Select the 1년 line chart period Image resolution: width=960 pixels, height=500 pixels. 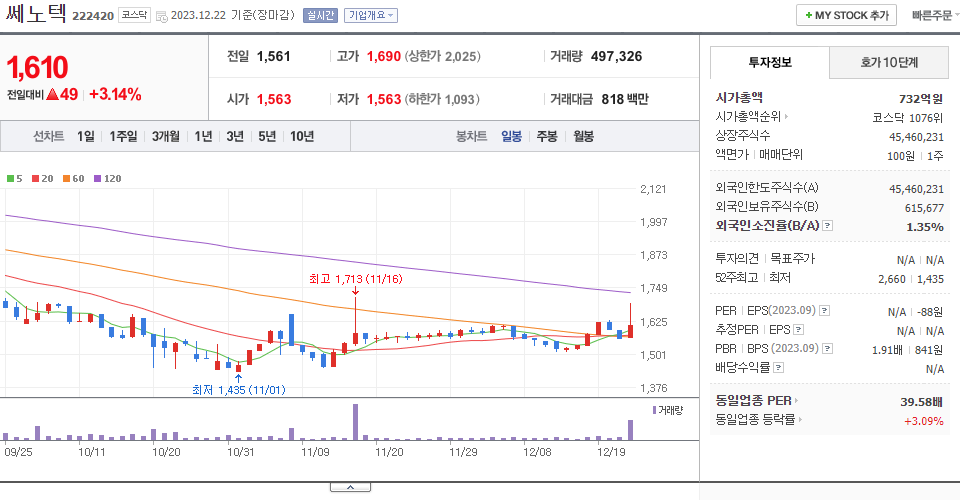pyautogui.click(x=203, y=136)
